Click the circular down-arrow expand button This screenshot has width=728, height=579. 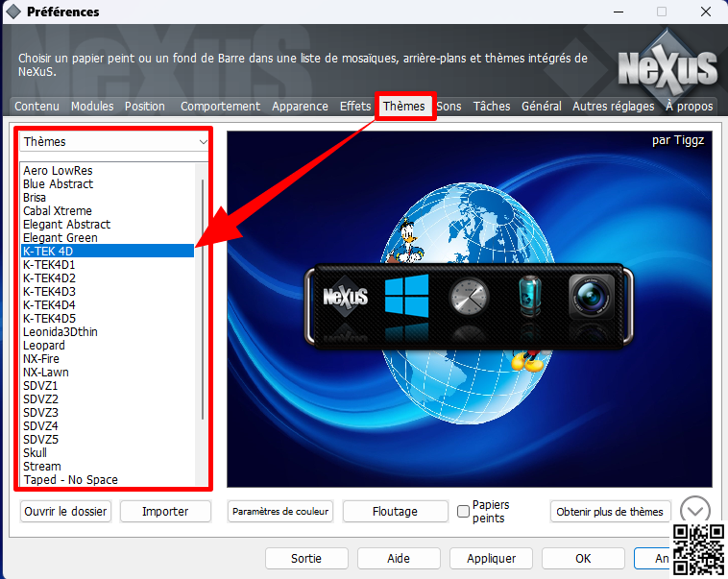pos(695,510)
